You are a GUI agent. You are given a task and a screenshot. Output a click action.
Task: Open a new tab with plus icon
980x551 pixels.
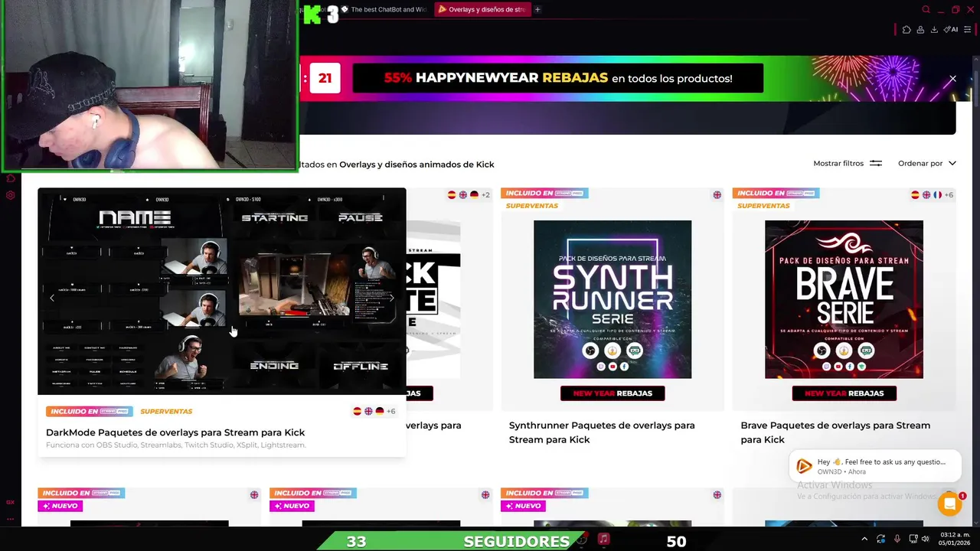(x=537, y=10)
